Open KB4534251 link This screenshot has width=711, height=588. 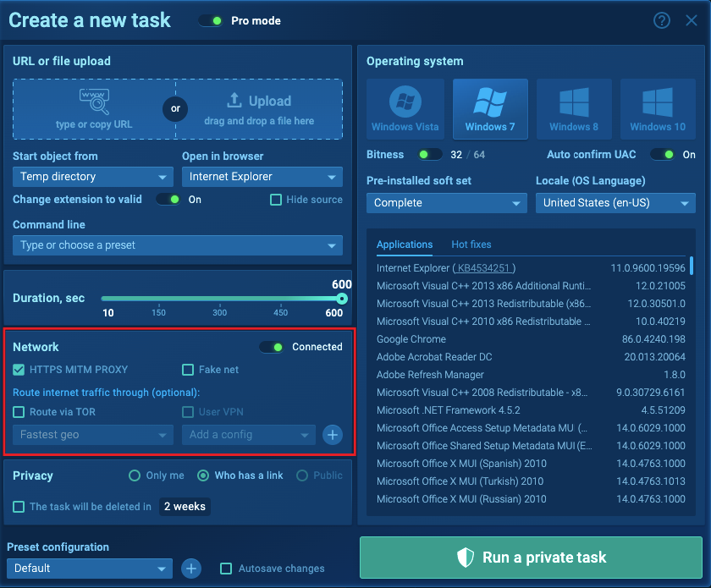pos(483,268)
